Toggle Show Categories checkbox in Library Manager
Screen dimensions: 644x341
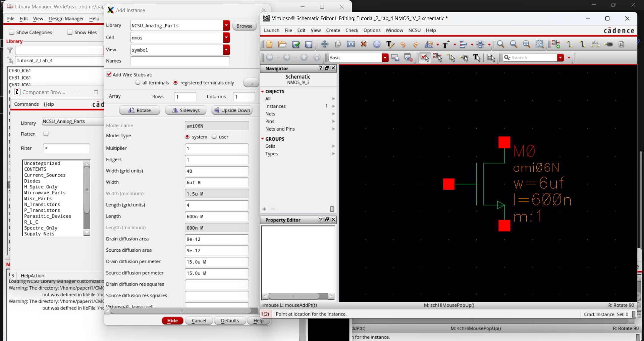[12, 32]
